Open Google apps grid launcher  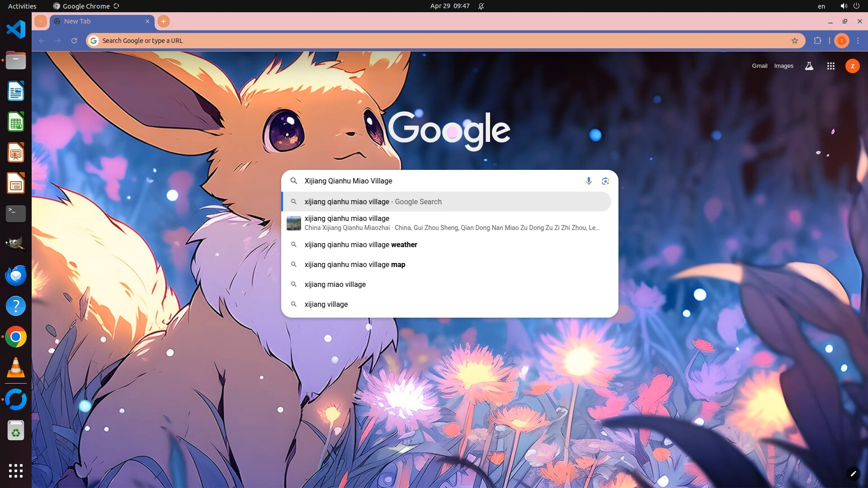pyautogui.click(x=830, y=66)
